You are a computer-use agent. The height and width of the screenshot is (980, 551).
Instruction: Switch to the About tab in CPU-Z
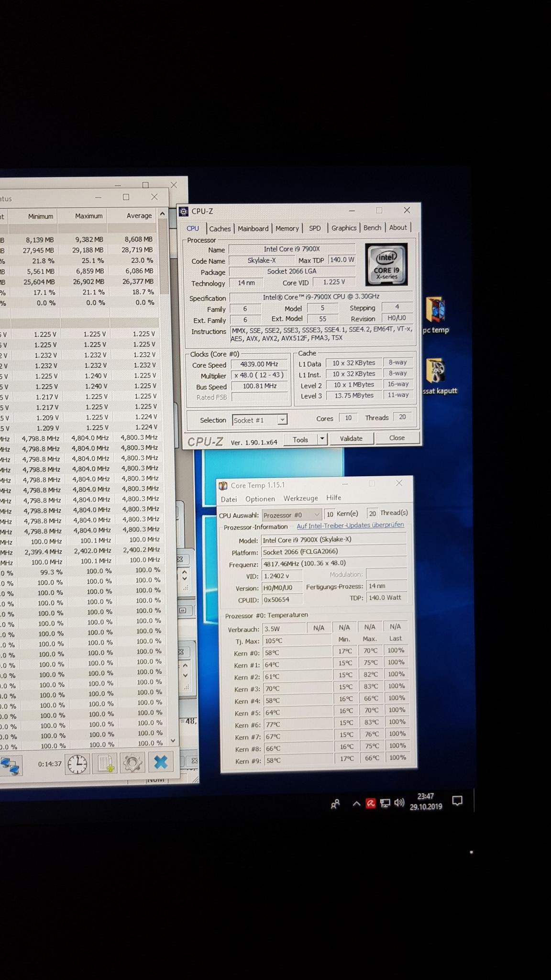[398, 228]
